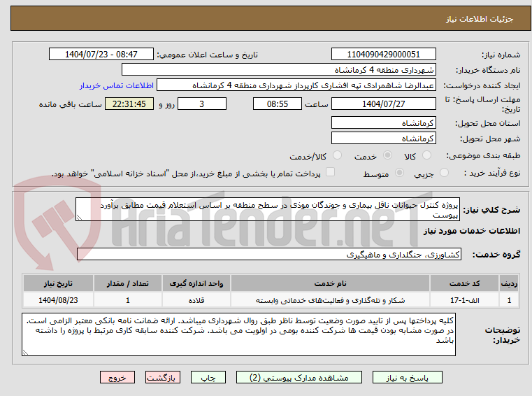Click the واحد اندازه گیری column header

[196, 283]
